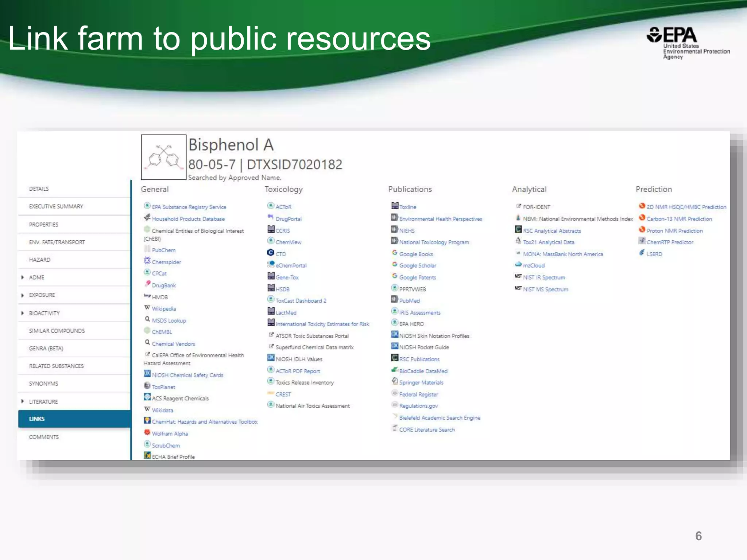Click the RSC Analytical Abstracts icon
The image size is (747, 560).
[x=518, y=229]
